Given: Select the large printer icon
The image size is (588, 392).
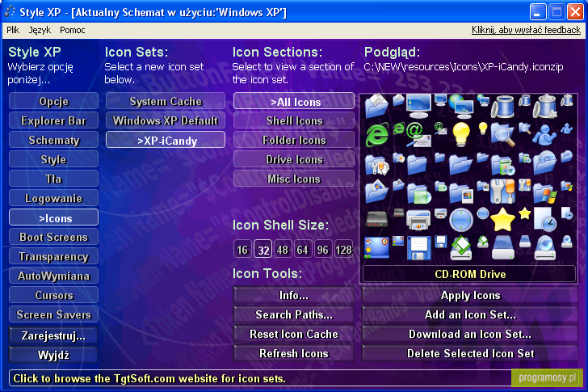Looking at the screenshot, I should (x=419, y=220).
